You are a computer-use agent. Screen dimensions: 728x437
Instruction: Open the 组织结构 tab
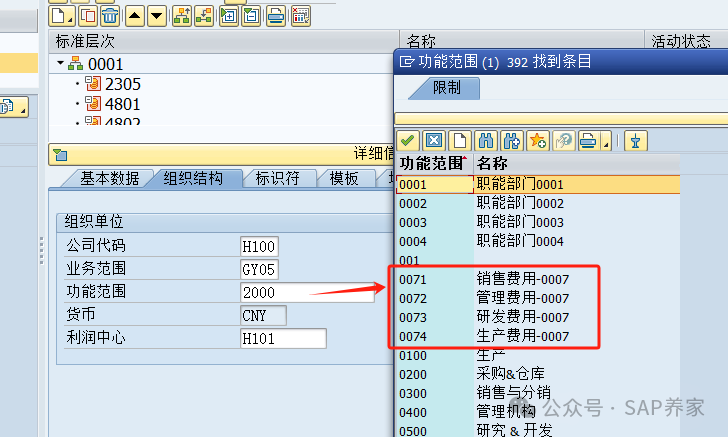point(193,178)
